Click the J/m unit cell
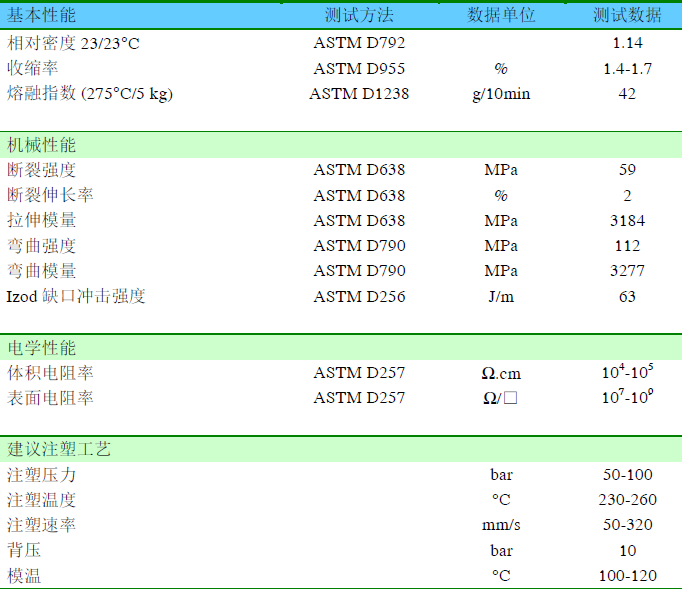The height and width of the screenshot is (589, 682). click(501, 297)
